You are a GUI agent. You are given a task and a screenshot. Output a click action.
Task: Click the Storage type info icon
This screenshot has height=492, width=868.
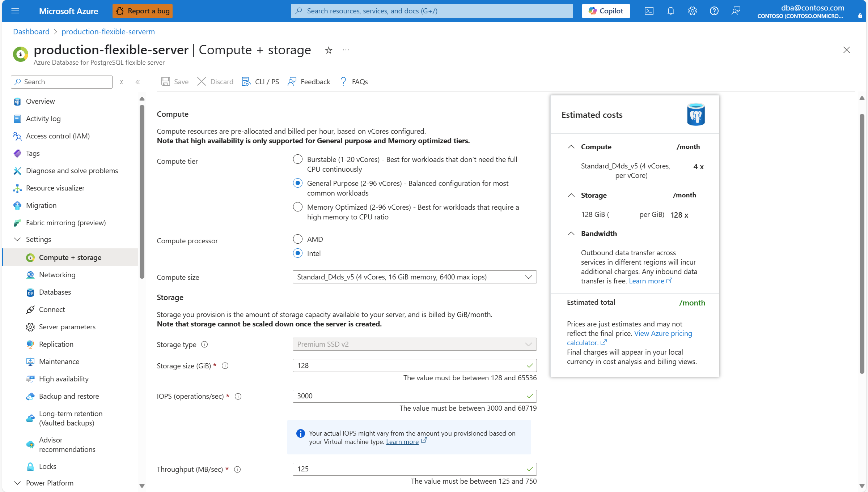click(204, 345)
